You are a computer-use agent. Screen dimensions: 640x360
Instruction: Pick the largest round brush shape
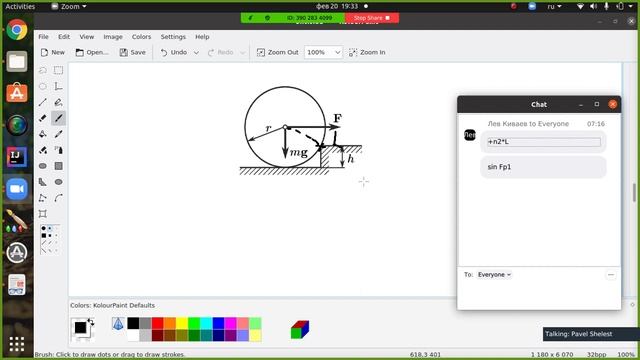pyautogui.click(x=43, y=229)
